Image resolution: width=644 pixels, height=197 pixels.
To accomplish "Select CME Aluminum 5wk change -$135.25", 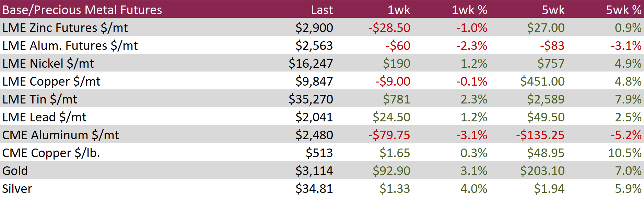I will (540, 135).
